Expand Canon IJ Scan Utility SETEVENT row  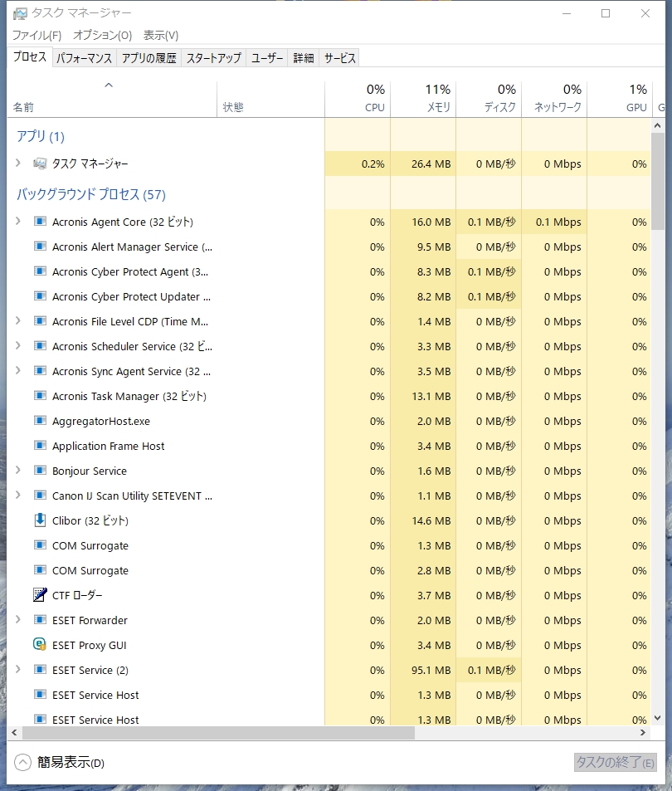[18, 495]
